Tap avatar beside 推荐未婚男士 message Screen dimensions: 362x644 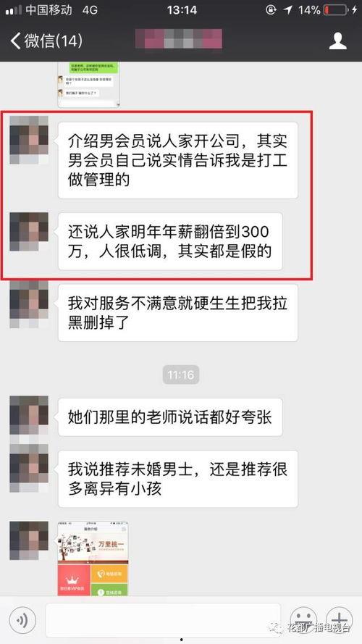[x=29, y=468]
